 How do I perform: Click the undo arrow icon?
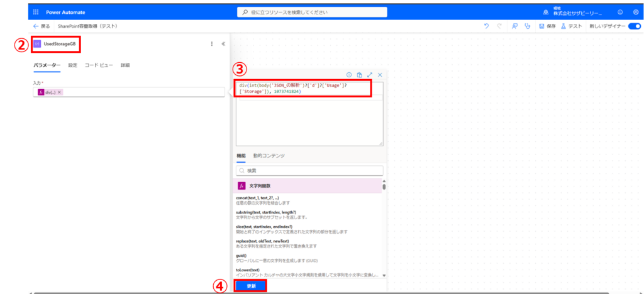[x=486, y=26]
